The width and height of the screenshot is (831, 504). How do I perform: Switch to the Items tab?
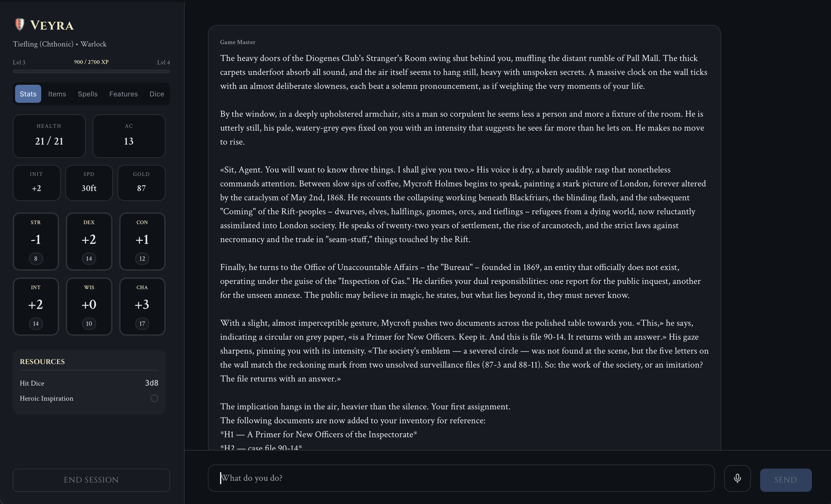(x=57, y=94)
